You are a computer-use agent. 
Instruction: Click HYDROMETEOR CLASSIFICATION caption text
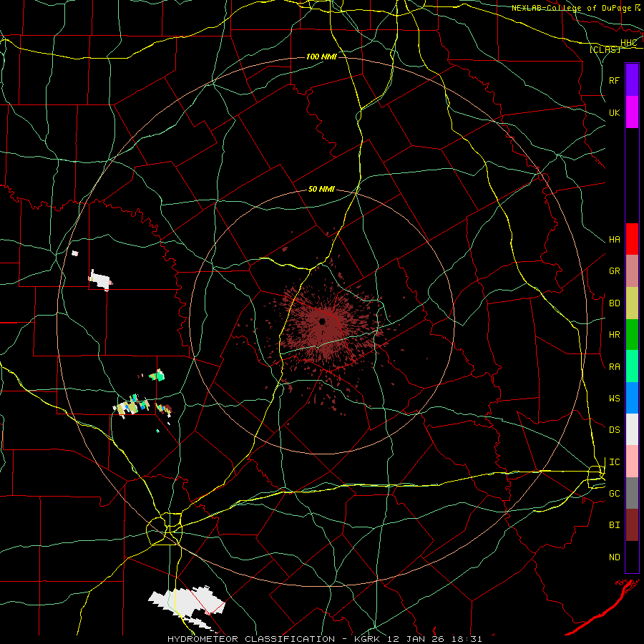[251, 639]
